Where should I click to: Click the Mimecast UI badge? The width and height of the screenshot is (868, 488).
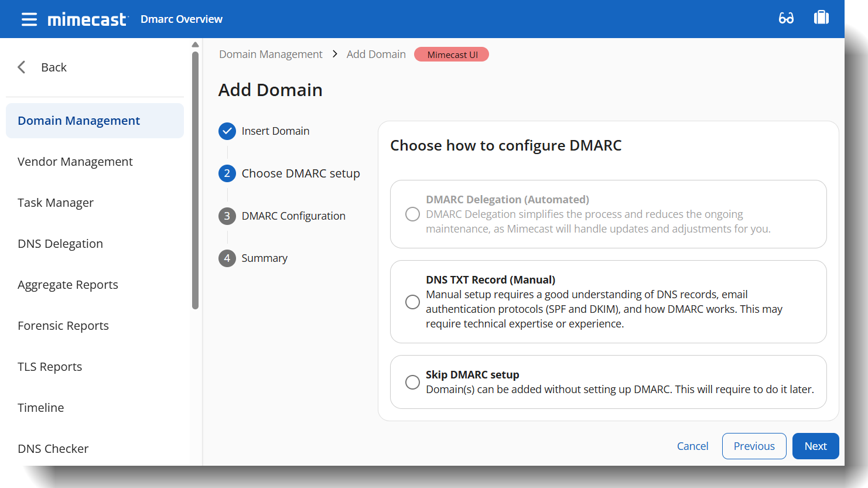[452, 54]
